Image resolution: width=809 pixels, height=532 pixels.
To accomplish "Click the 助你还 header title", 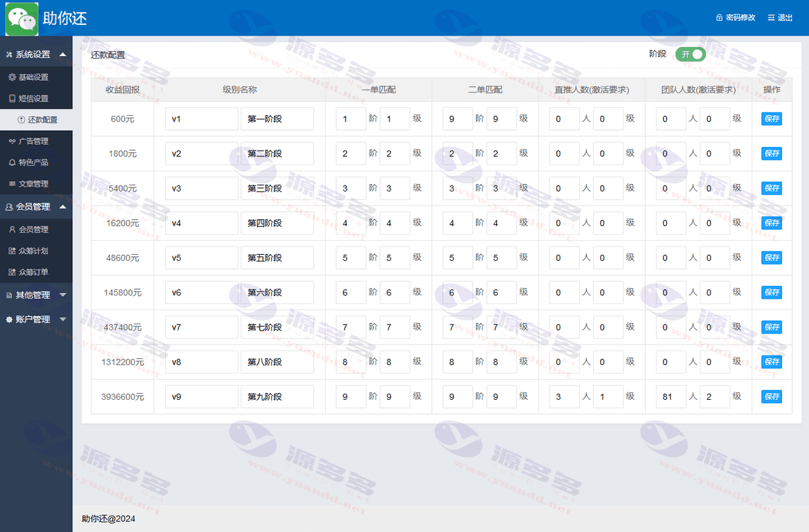I will (x=65, y=18).
